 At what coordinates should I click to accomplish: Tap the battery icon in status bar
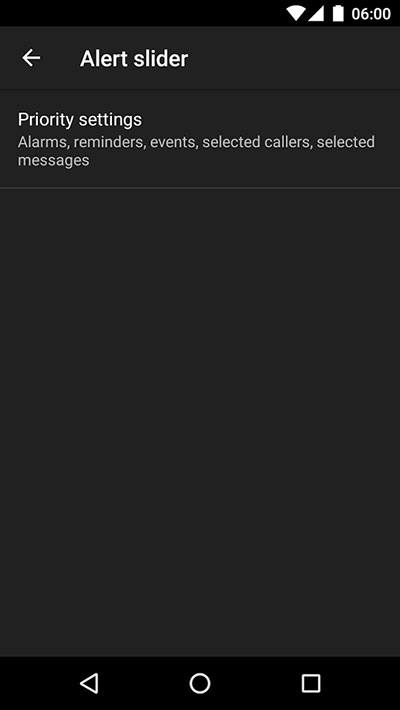(338, 14)
